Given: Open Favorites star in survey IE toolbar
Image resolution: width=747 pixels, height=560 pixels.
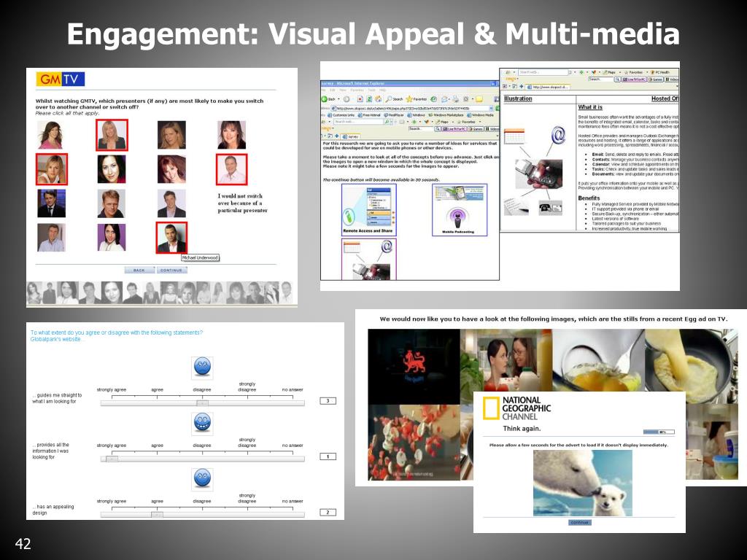Looking at the screenshot, I should (x=409, y=99).
